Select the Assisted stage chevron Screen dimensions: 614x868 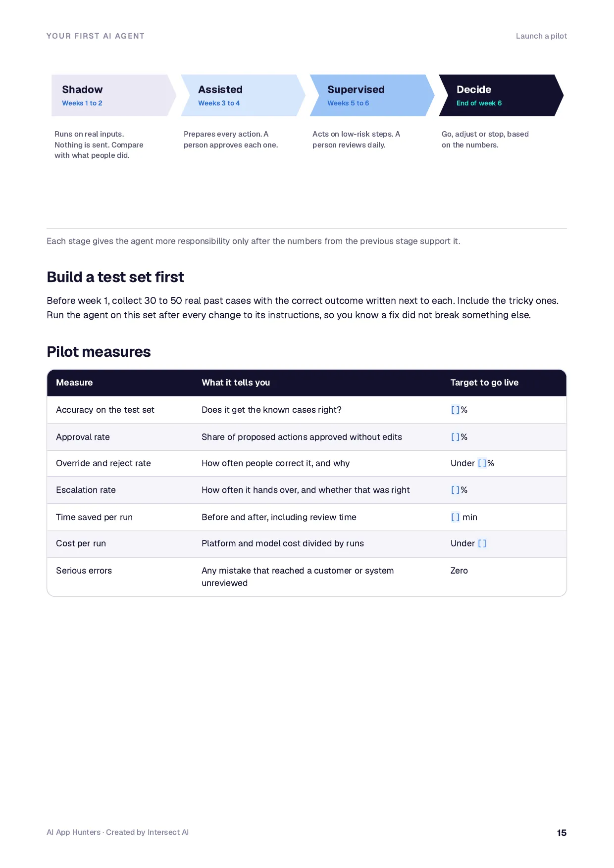(243, 96)
